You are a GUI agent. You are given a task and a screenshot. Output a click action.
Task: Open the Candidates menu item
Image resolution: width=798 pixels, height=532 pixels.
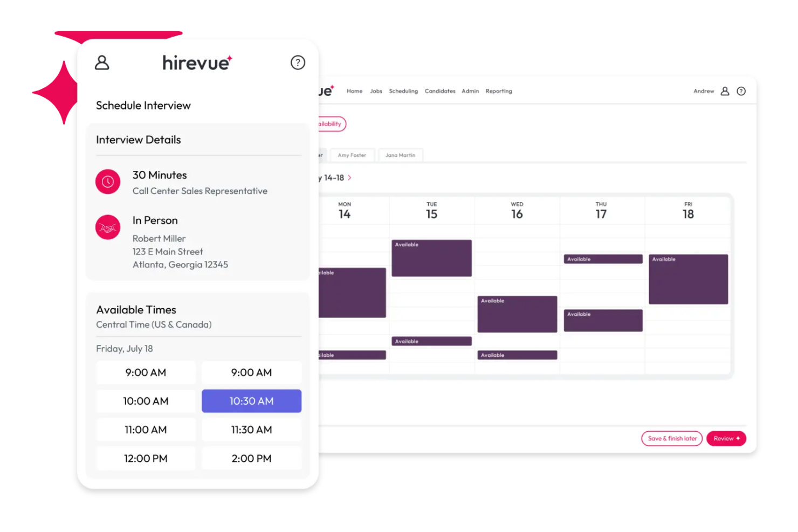pyautogui.click(x=439, y=91)
